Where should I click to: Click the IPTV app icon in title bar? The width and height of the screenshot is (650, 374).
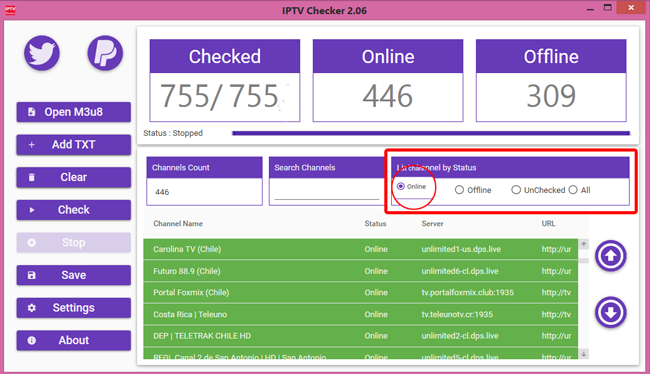click(x=10, y=10)
